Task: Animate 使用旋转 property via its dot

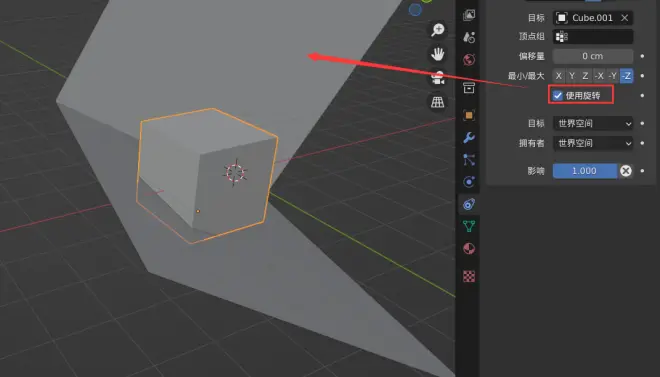Action: [642, 96]
